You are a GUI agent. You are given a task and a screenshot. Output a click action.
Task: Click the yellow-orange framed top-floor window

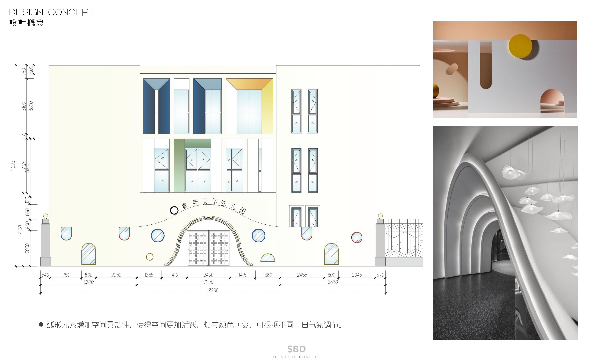point(249,106)
